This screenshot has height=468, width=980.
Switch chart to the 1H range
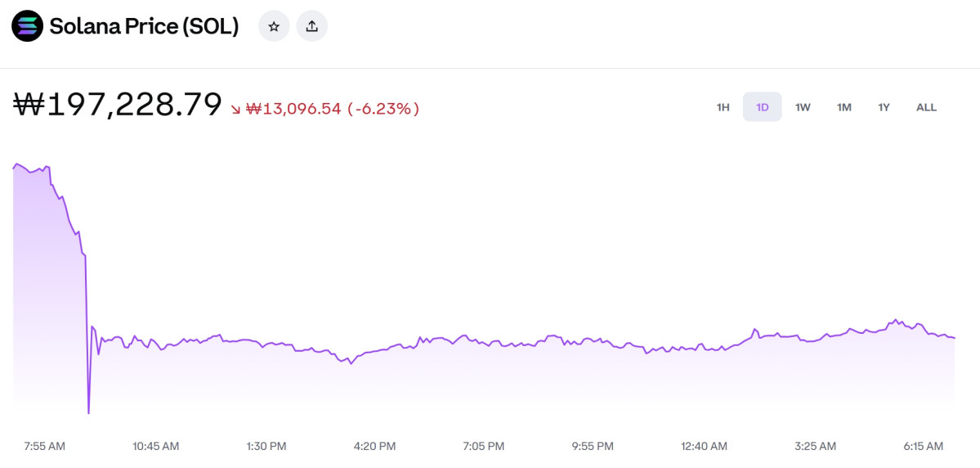click(723, 107)
